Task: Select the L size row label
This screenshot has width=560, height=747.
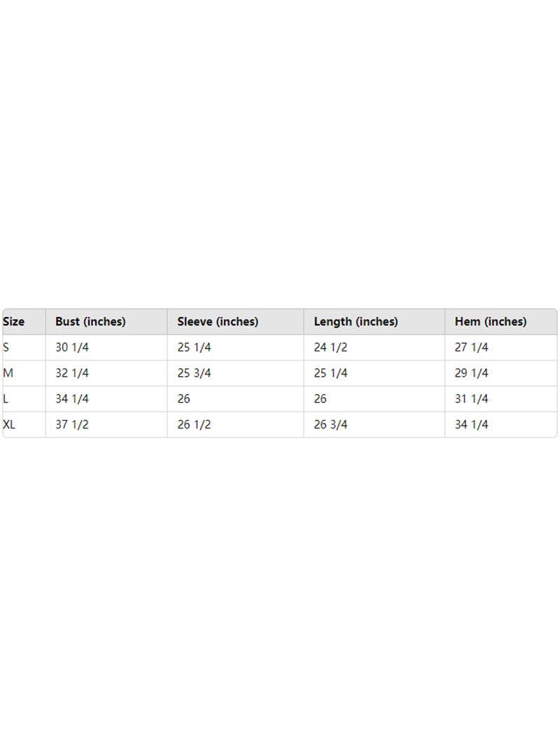Action: 6,399
